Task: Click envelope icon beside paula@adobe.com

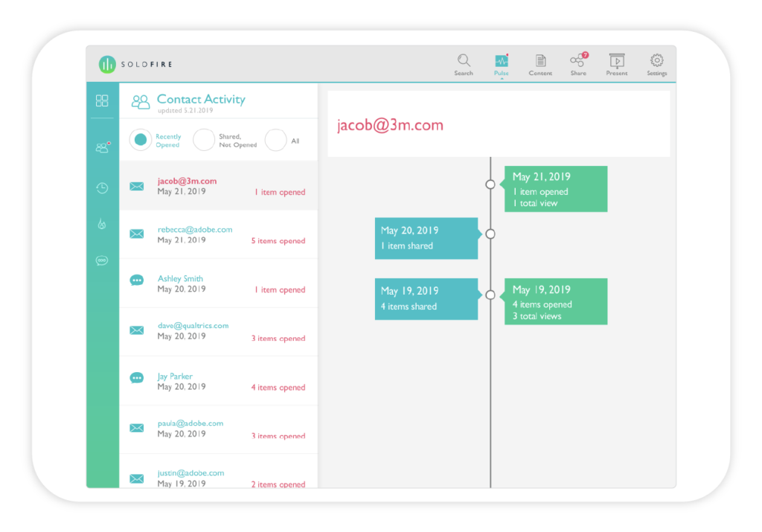Action: (x=137, y=428)
